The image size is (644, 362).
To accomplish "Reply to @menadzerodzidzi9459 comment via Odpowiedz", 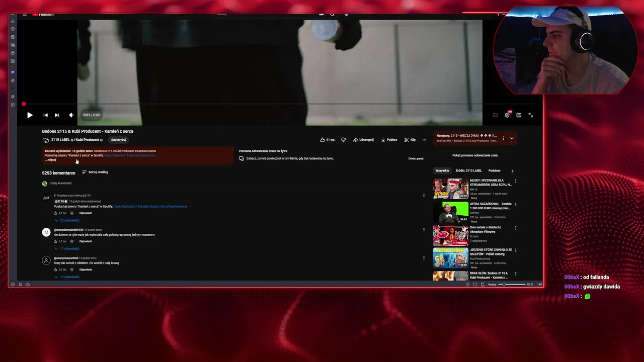I will click(86, 241).
